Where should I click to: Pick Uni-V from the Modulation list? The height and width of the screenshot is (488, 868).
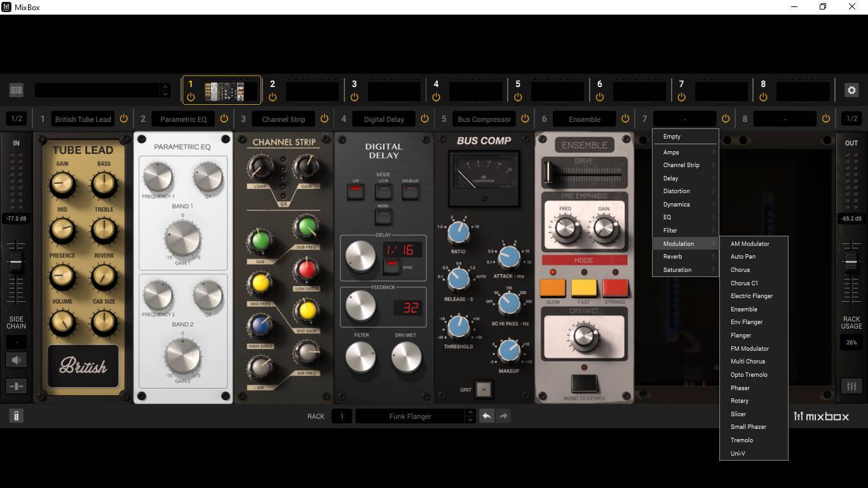point(754,454)
